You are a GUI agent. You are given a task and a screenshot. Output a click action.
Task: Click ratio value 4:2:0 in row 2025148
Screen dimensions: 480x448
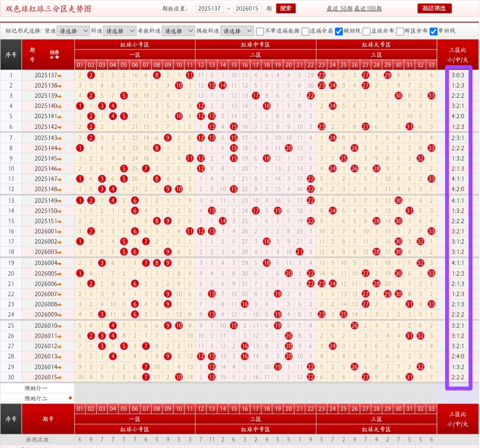pyautogui.click(x=458, y=189)
